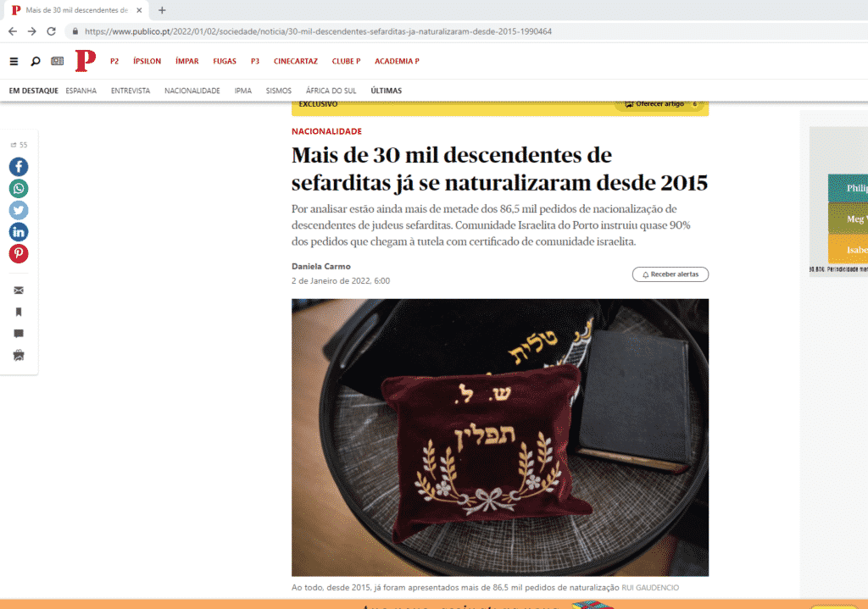Click the Público P logo

pos(86,60)
